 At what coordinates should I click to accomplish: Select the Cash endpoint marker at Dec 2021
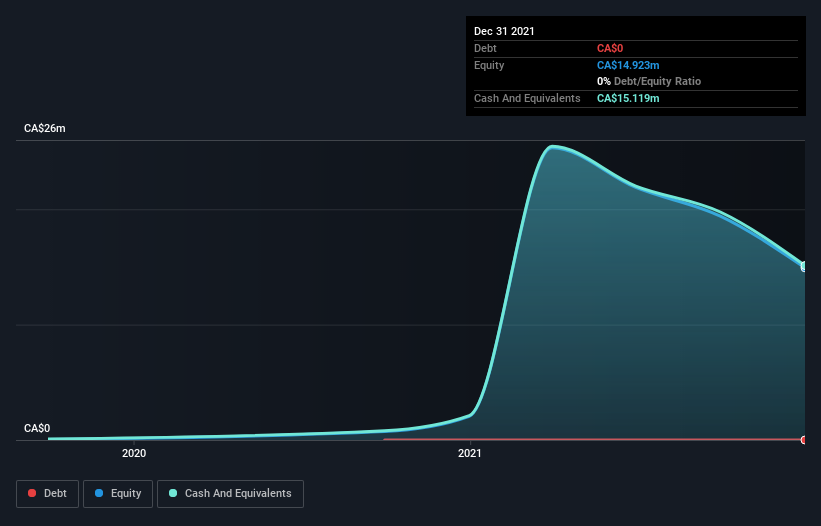tap(803, 266)
